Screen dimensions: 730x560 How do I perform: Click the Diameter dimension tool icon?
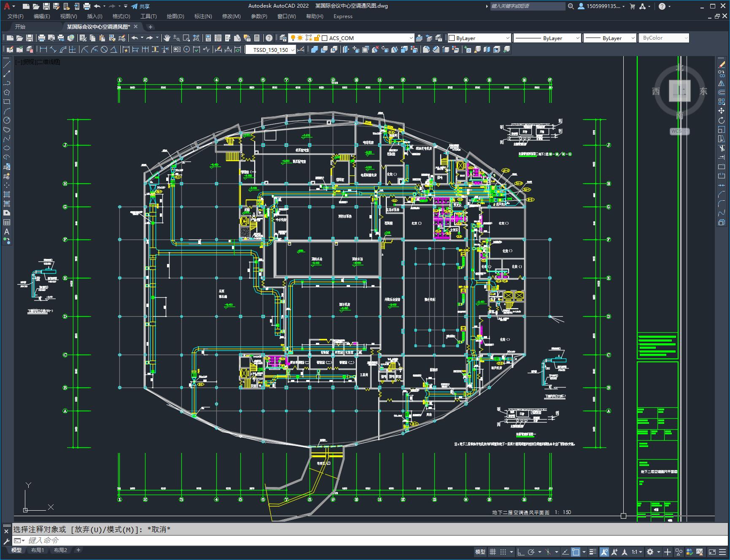point(104,50)
